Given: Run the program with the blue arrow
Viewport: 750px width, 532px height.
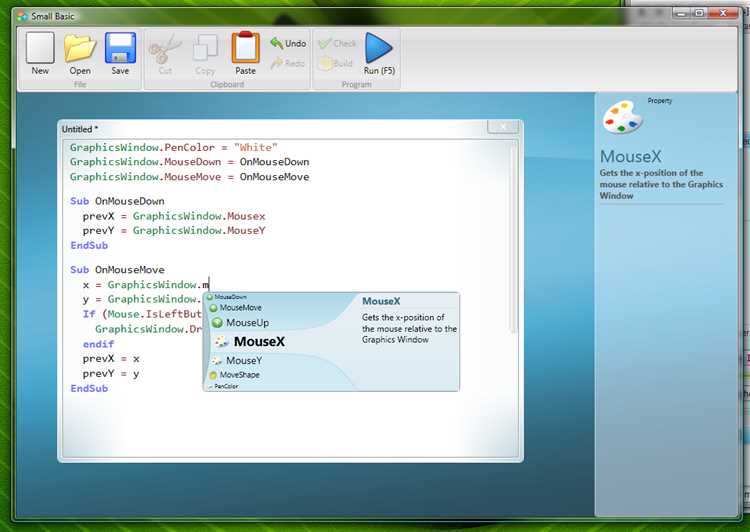Looking at the screenshot, I should [x=379, y=48].
